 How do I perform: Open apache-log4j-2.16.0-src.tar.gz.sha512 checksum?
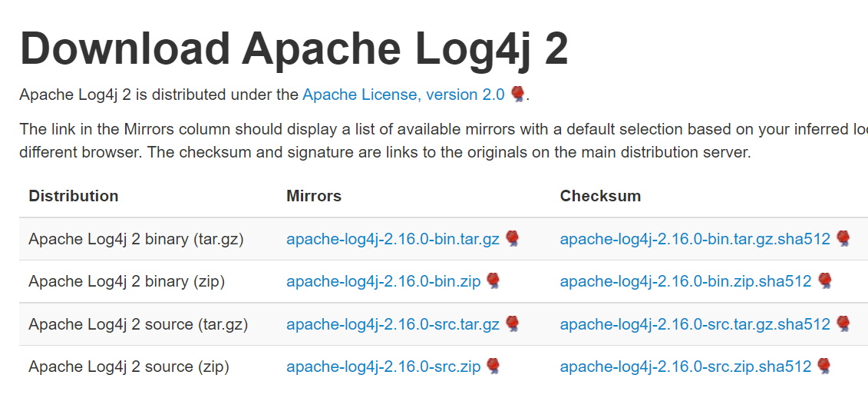click(x=695, y=324)
